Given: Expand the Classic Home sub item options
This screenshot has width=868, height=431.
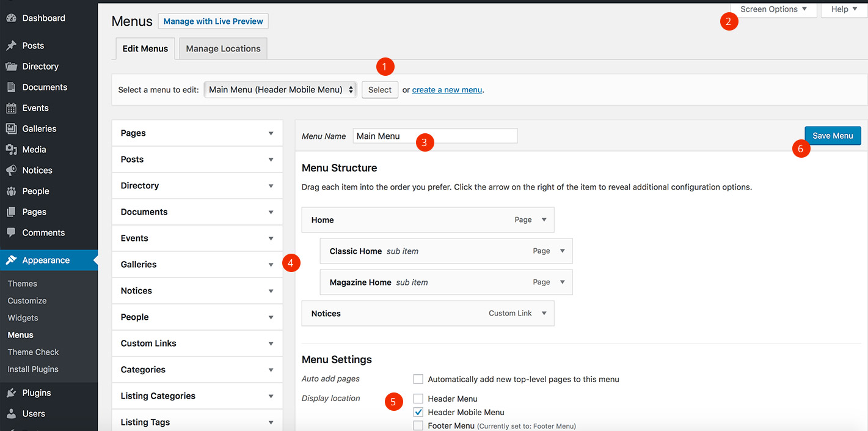Looking at the screenshot, I should click(x=562, y=251).
